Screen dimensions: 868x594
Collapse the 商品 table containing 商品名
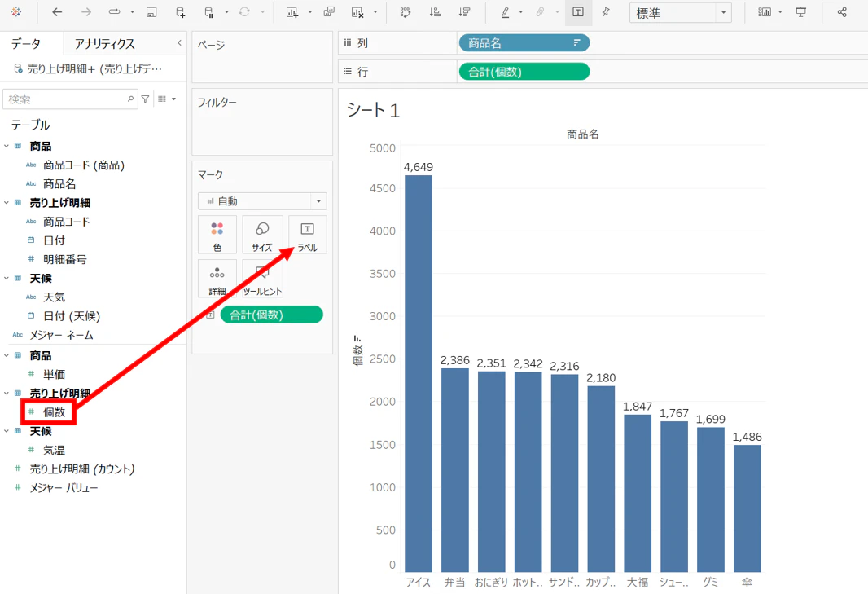click(7, 147)
